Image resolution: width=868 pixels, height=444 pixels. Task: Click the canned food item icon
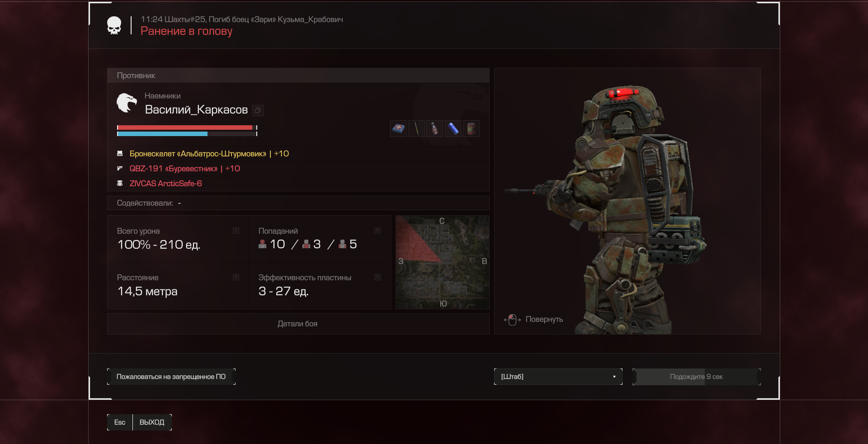[x=471, y=129]
